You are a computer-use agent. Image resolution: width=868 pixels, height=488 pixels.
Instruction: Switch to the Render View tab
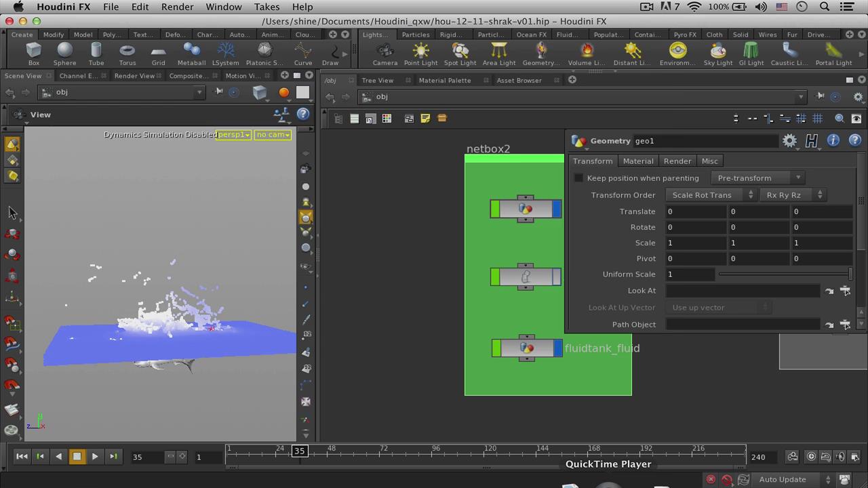tap(134, 76)
